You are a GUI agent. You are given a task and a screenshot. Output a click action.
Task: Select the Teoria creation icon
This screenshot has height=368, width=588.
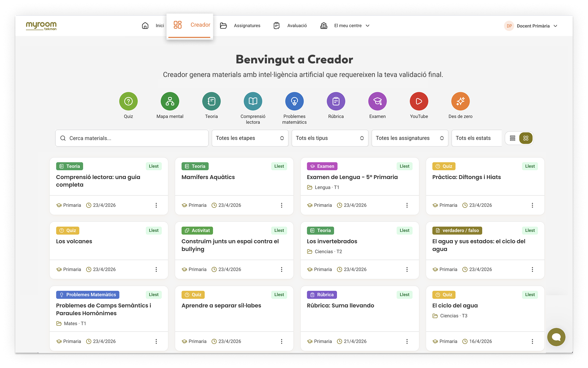coord(211,101)
